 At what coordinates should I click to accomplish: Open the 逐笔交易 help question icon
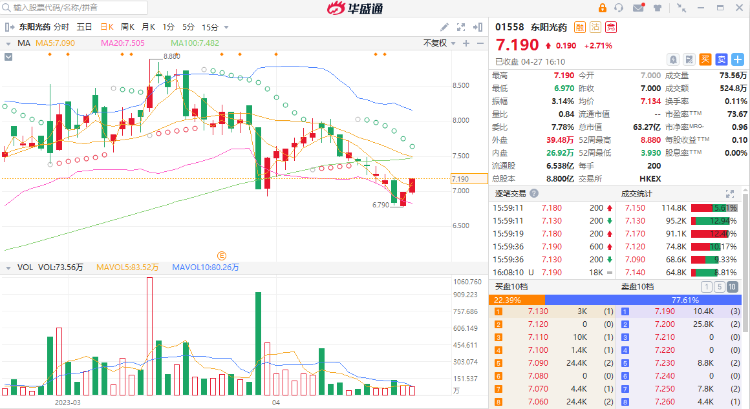click(x=534, y=194)
